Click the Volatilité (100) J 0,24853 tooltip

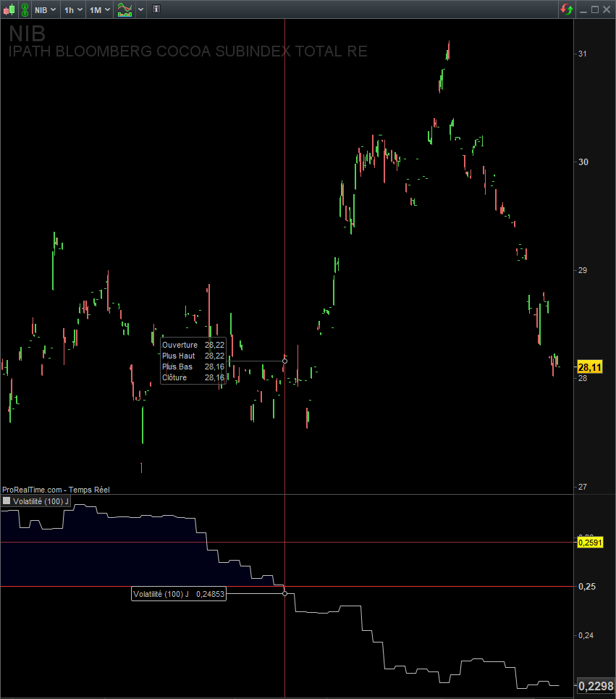179,594
